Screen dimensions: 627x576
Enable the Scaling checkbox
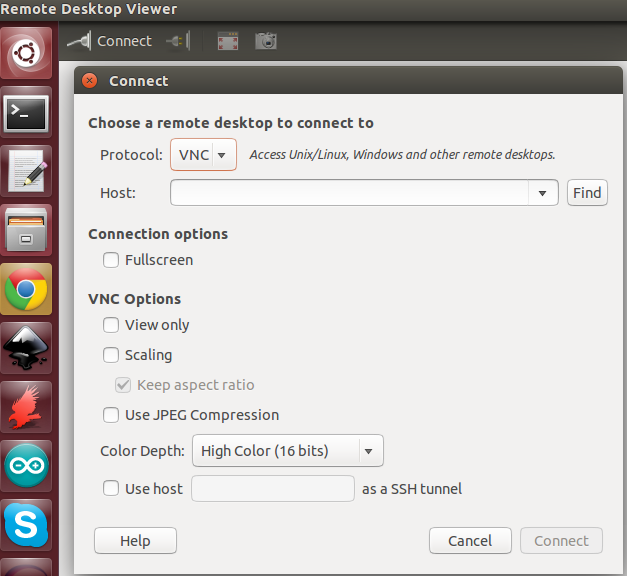point(111,355)
